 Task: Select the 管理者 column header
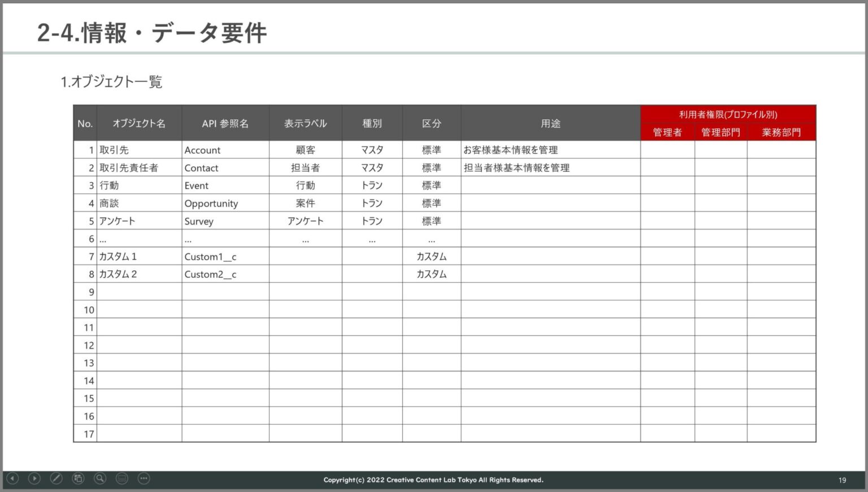click(x=667, y=132)
